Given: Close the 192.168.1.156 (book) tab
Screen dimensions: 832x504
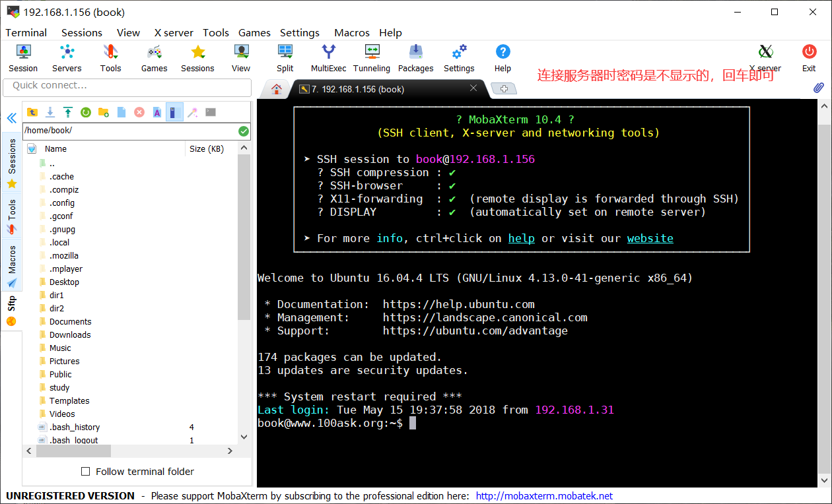Looking at the screenshot, I should click(x=473, y=88).
